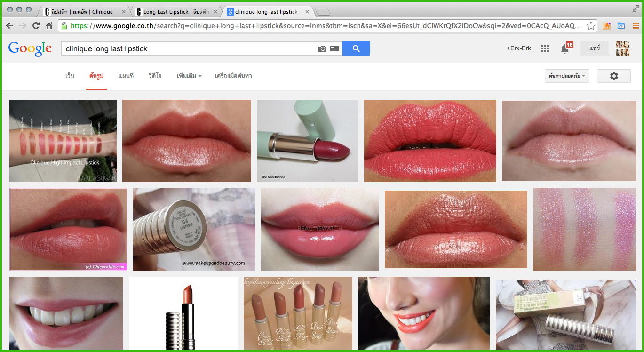Switch to เว็บ search results
The width and height of the screenshot is (644, 352).
pos(70,76)
